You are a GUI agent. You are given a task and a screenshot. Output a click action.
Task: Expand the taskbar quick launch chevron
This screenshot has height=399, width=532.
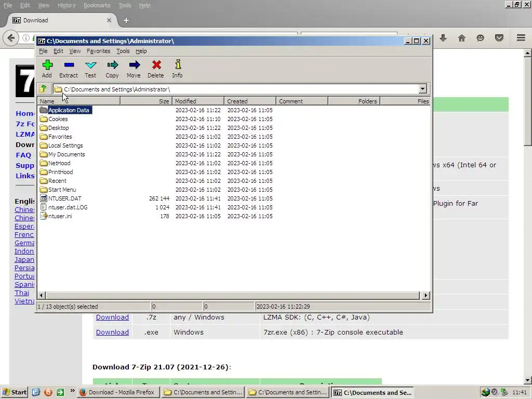(x=72, y=391)
